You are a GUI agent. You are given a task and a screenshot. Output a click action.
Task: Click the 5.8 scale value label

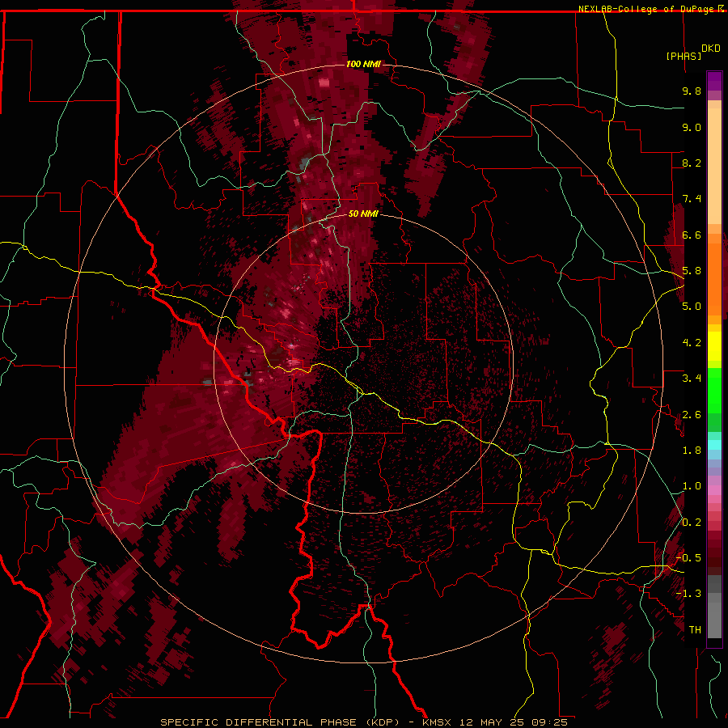click(x=692, y=271)
